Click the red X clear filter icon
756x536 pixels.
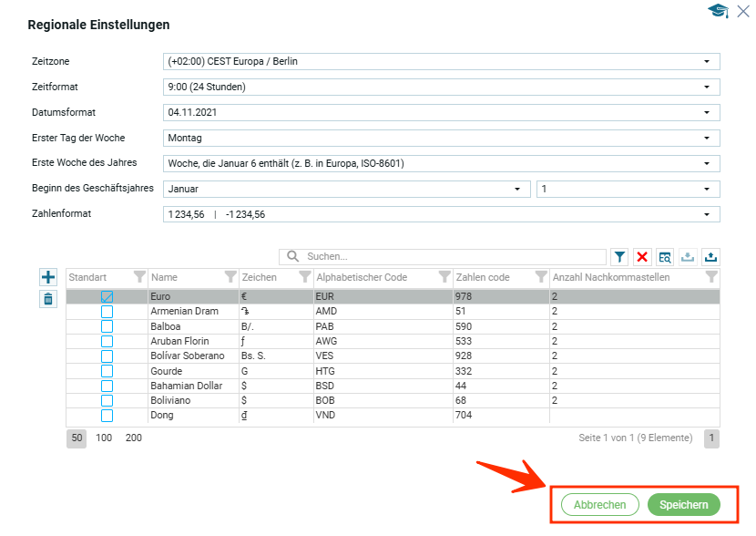(642, 257)
